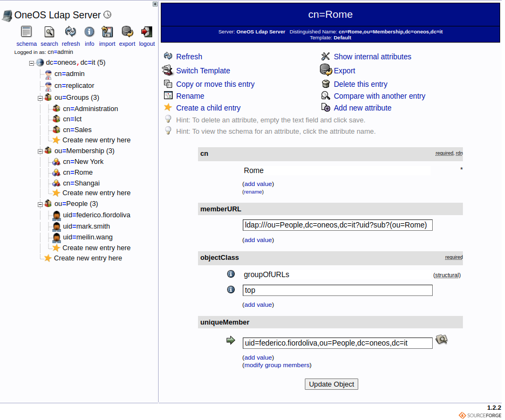View schema for uniqueMember attribute name
Image resolution: width=505 pixels, height=420 pixels.
click(224, 322)
